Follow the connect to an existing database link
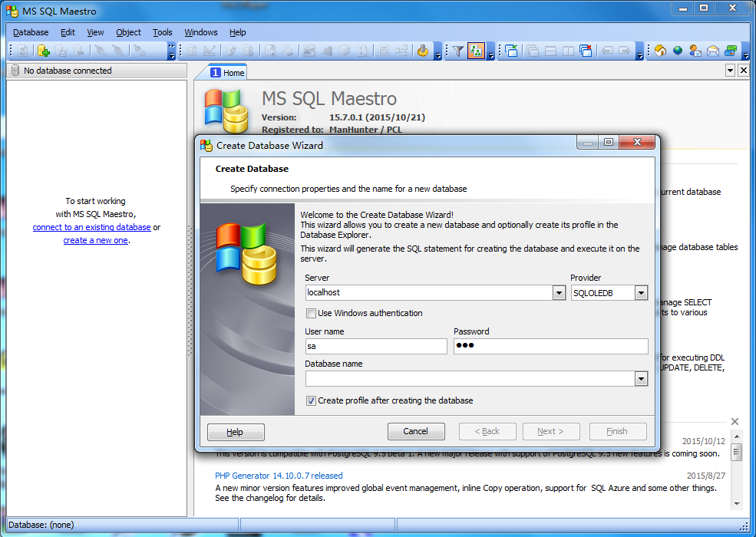 click(91, 227)
